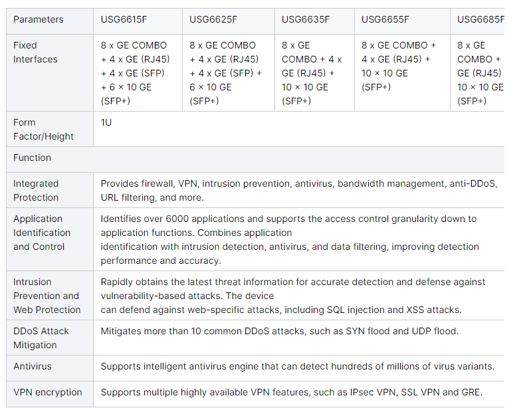Click the USG6635F column header

pos(314,21)
